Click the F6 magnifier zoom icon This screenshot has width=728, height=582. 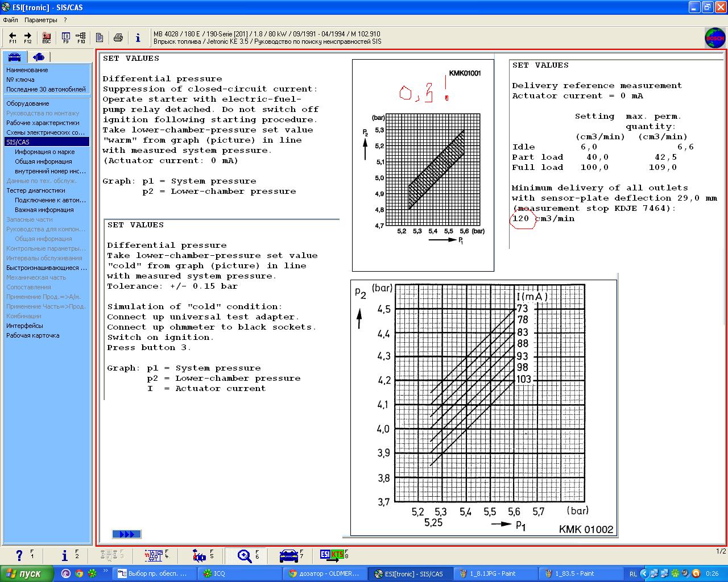click(x=246, y=555)
